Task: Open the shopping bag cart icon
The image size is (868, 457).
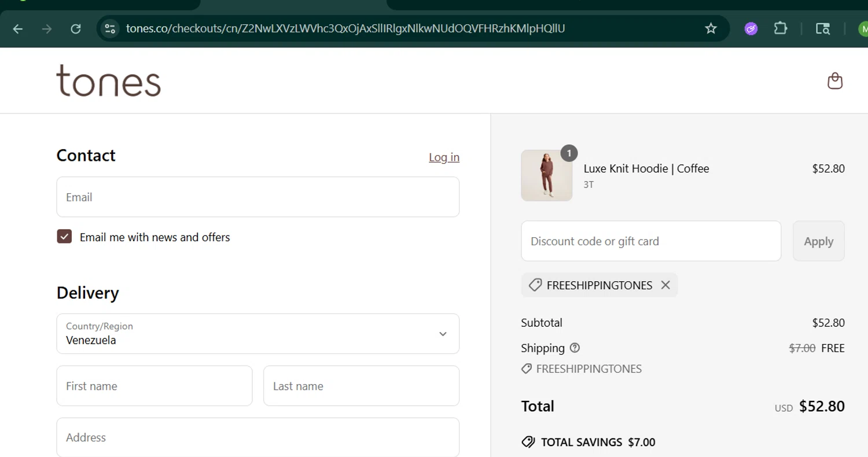Action: coord(835,81)
